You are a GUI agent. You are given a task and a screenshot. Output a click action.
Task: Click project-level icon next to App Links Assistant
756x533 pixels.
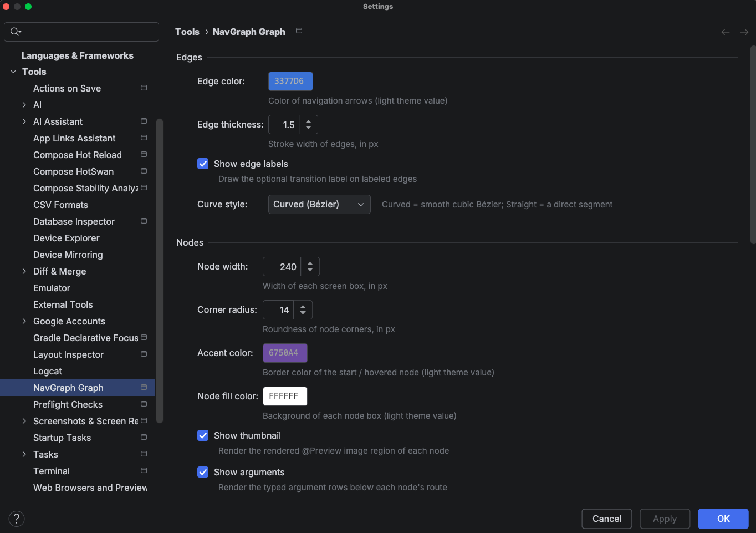pyautogui.click(x=144, y=138)
